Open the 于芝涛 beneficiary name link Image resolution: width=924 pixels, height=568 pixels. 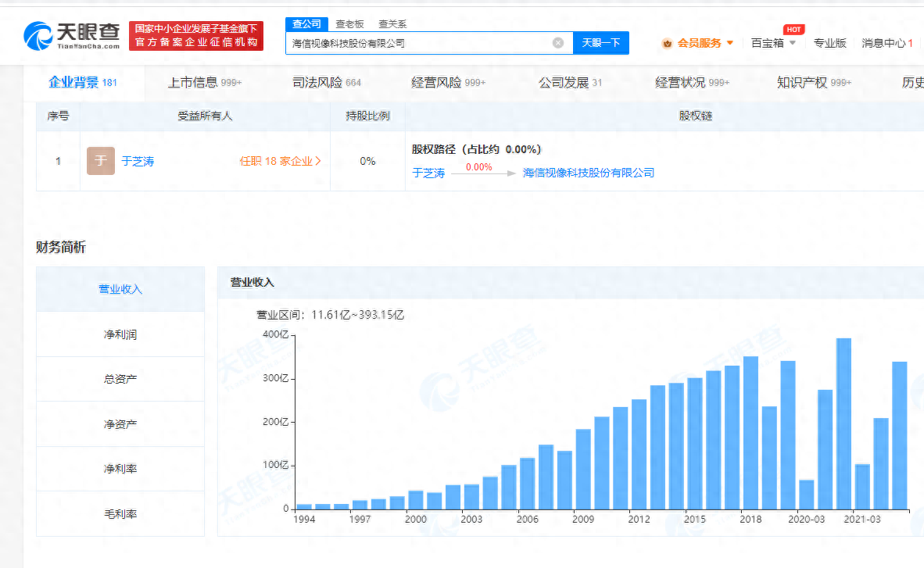point(138,161)
